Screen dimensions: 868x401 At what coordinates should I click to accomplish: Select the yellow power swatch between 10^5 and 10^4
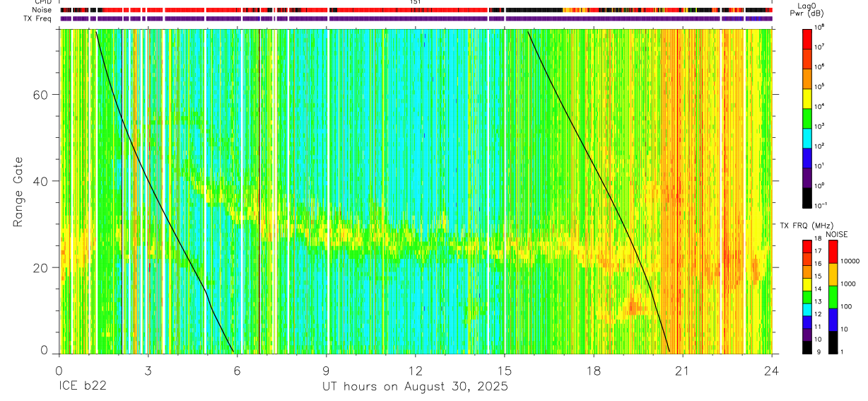[807, 98]
